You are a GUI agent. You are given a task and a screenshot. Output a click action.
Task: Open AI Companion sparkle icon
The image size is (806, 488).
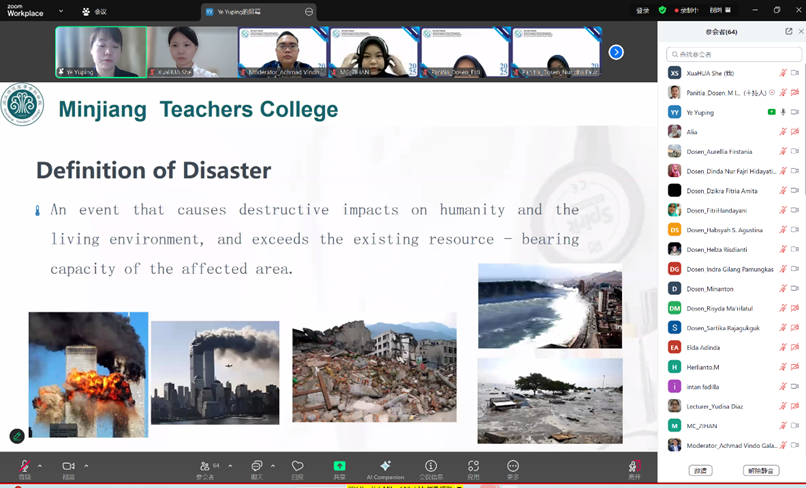pos(385,466)
